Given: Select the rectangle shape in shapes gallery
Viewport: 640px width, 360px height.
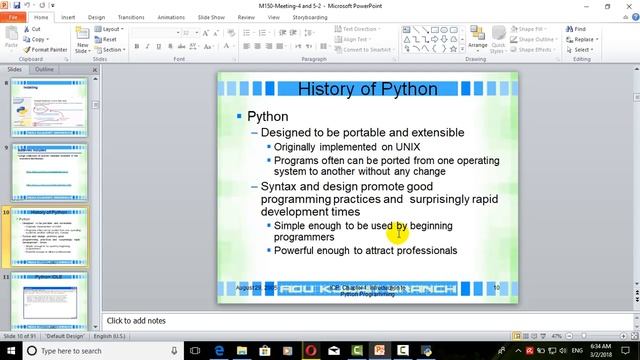Looking at the screenshot, I should point(435,30).
